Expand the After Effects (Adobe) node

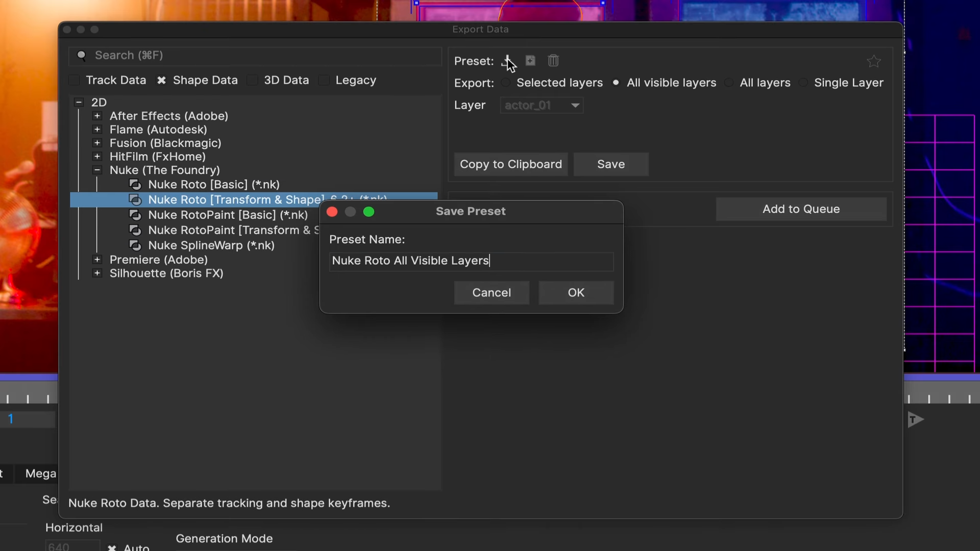tap(97, 116)
